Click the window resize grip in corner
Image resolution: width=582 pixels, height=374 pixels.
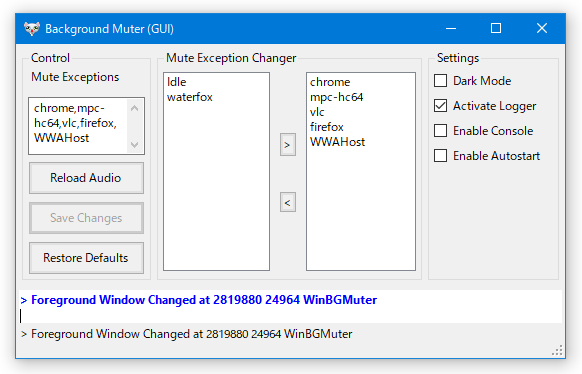click(558, 350)
